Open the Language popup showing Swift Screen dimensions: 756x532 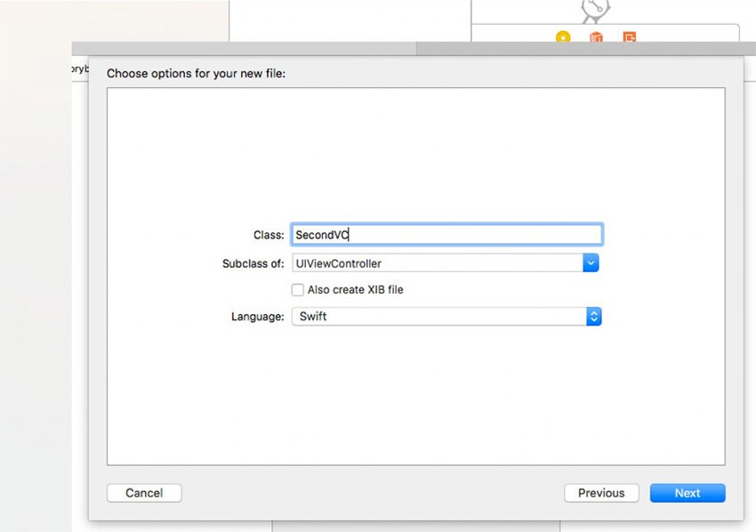tap(446, 317)
